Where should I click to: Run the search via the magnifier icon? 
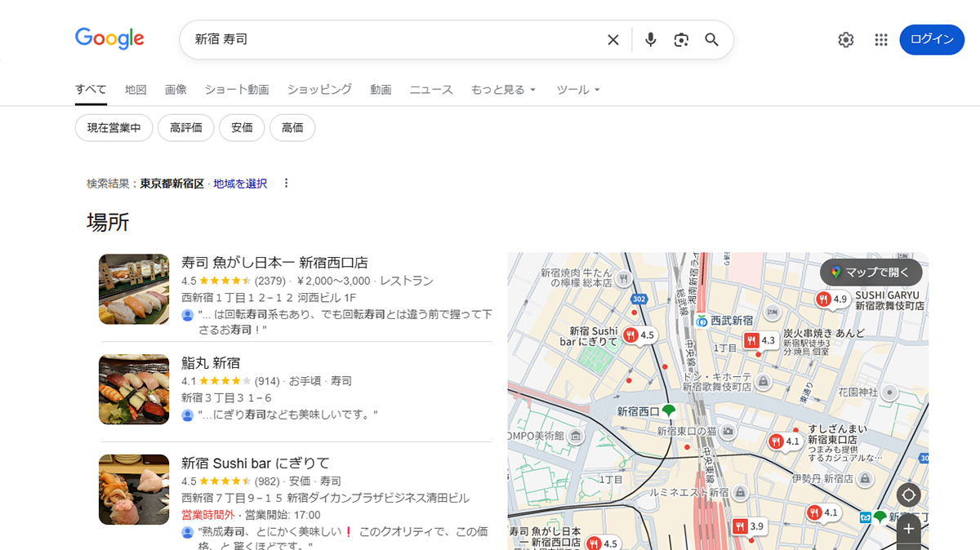click(x=710, y=38)
